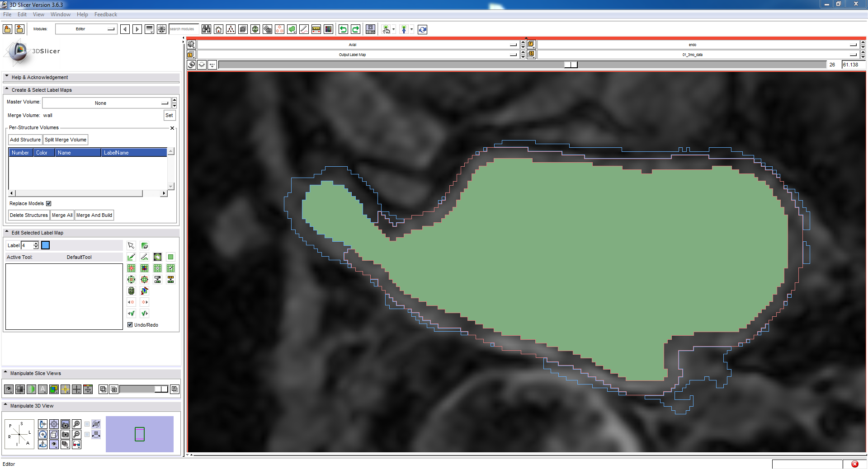Image resolution: width=868 pixels, height=469 pixels.
Task: Open the File menu
Action: pyautogui.click(x=7, y=14)
